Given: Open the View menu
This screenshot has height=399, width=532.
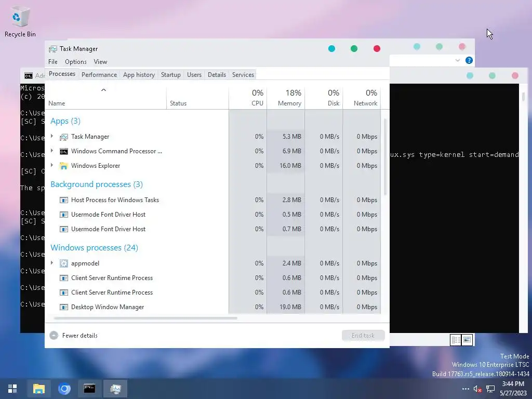Looking at the screenshot, I should (100, 62).
